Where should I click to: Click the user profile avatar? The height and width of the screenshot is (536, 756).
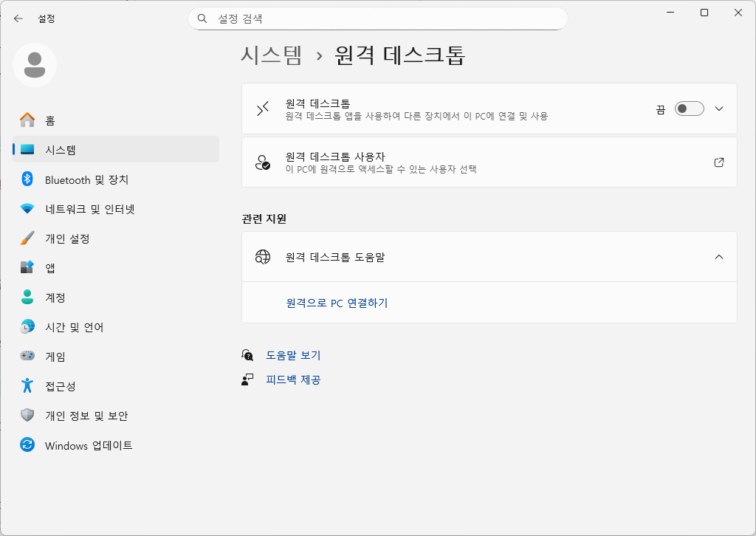click(x=35, y=65)
